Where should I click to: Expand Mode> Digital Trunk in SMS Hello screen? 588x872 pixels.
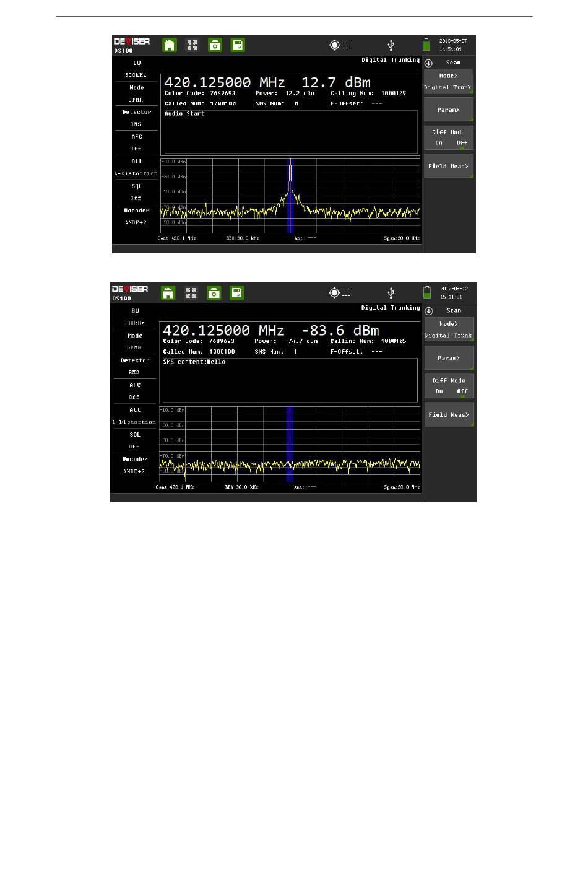(449, 329)
